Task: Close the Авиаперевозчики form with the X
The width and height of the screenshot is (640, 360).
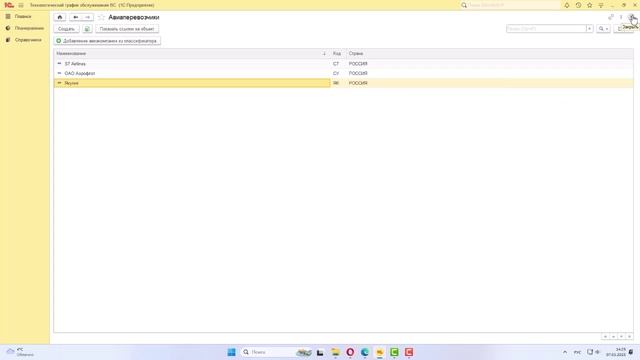Action: 631,17
